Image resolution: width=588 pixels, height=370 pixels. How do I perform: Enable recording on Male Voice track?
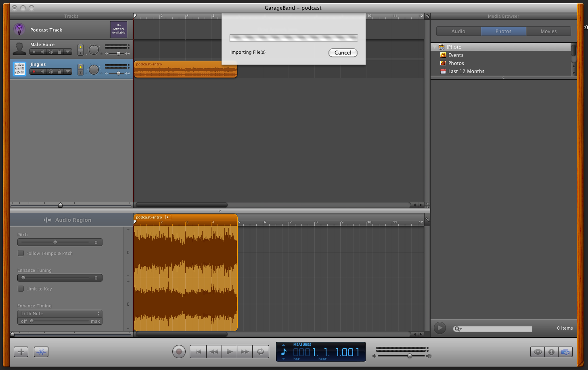pyautogui.click(x=34, y=52)
